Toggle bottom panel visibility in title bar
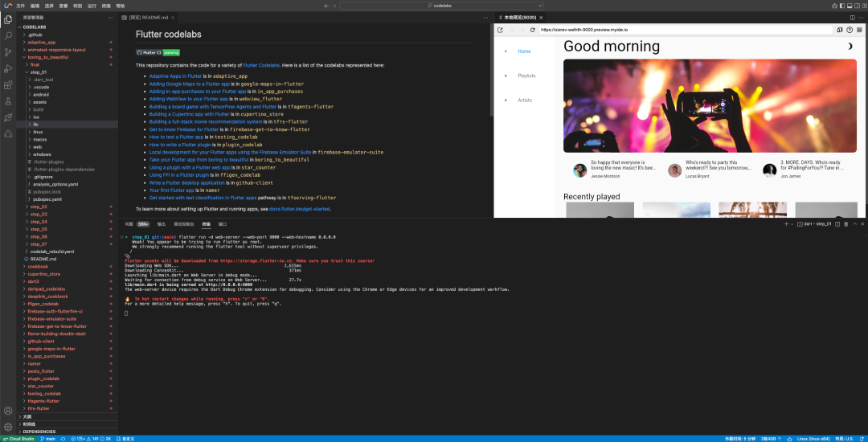This screenshot has width=868, height=442. [x=850, y=6]
